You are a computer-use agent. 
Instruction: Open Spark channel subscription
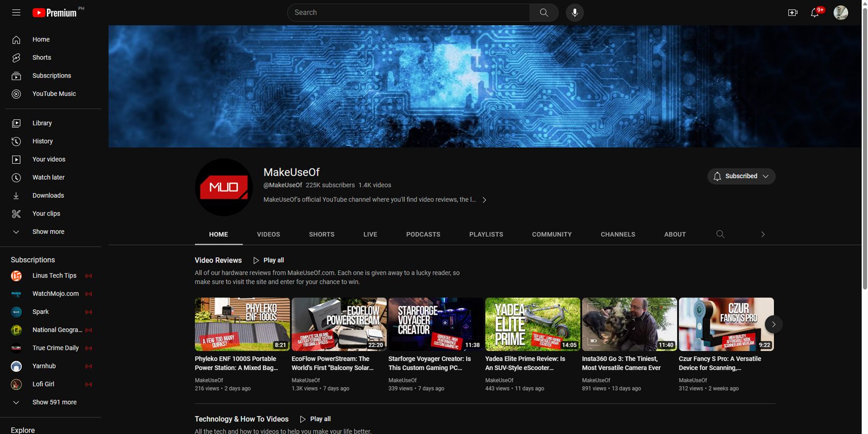tap(53, 312)
